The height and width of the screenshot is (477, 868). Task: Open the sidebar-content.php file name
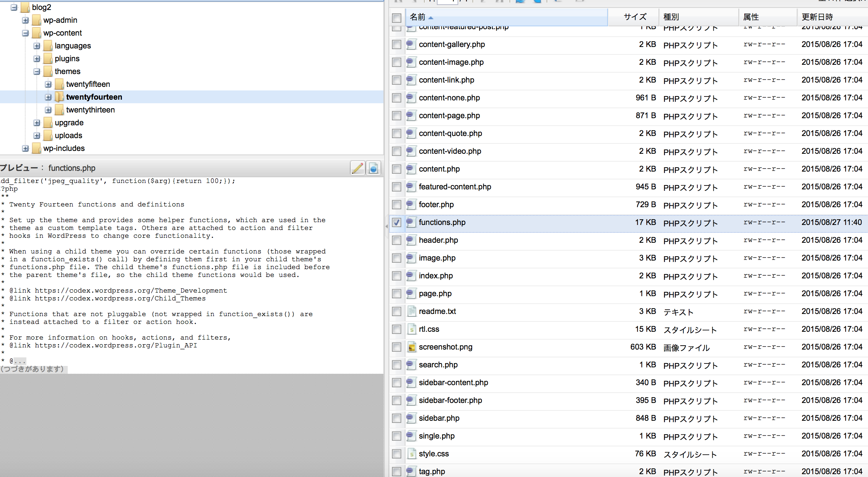pyautogui.click(x=454, y=383)
